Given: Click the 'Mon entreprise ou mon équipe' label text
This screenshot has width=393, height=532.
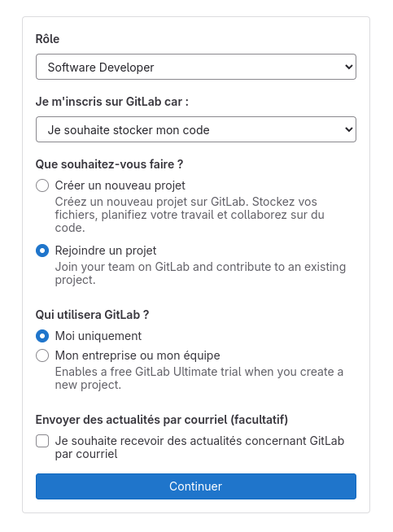Looking at the screenshot, I should pyautogui.click(x=138, y=355).
